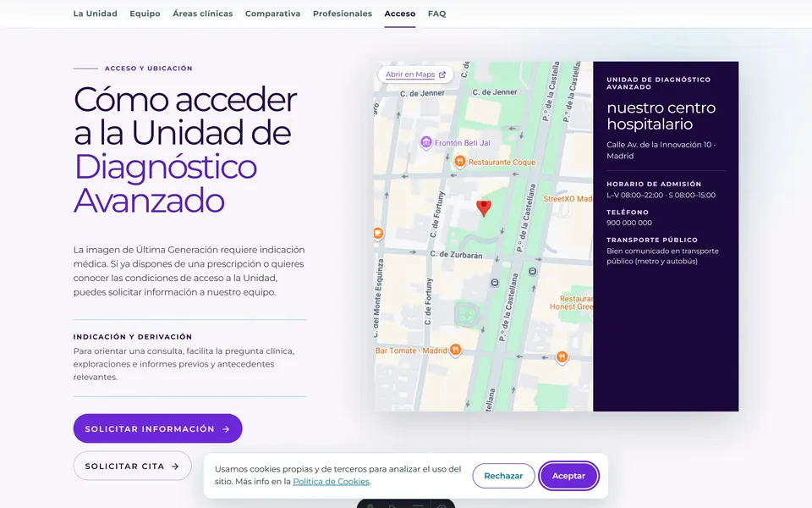Click the phone number 900 000 000

[x=629, y=223]
